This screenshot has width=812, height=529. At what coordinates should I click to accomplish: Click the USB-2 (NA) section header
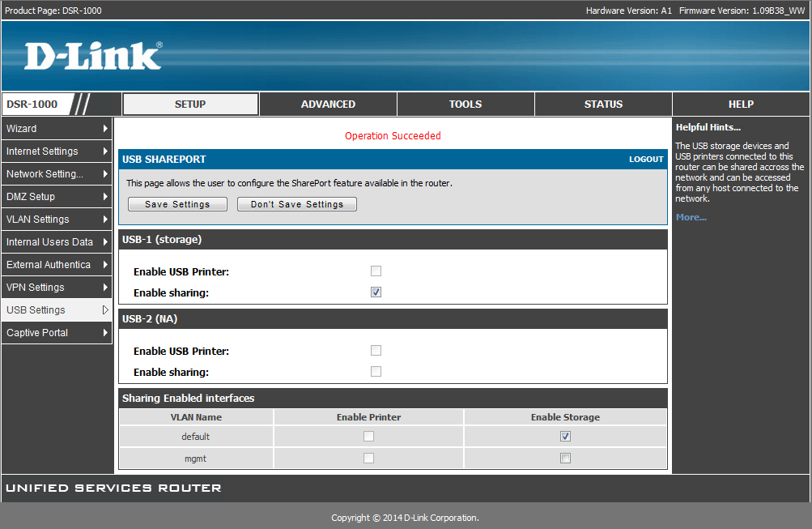tap(393, 318)
